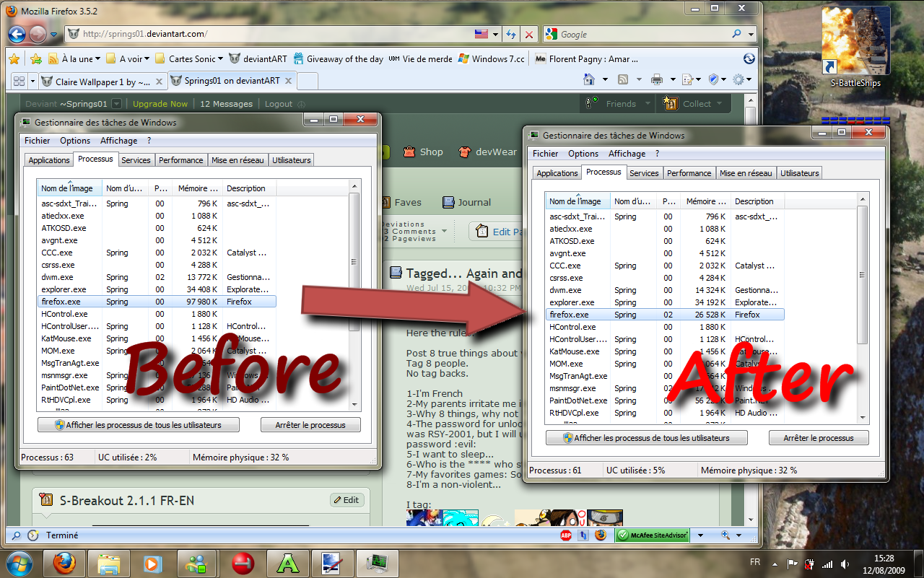Open the 12 Messages link
The image size is (924, 578).
click(x=227, y=104)
